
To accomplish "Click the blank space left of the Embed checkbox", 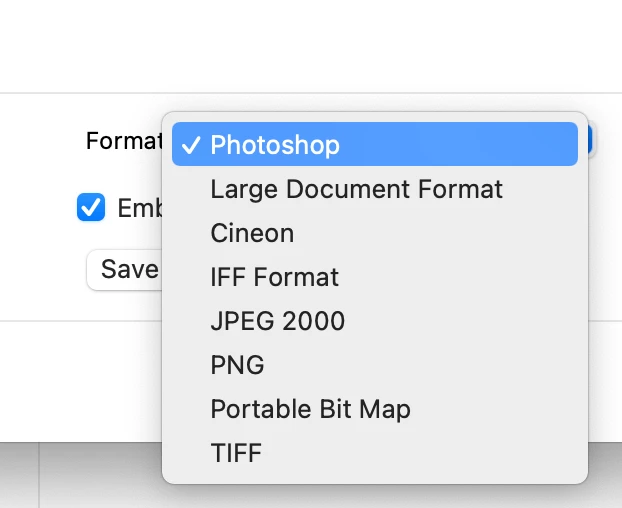I will [x=40, y=208].
